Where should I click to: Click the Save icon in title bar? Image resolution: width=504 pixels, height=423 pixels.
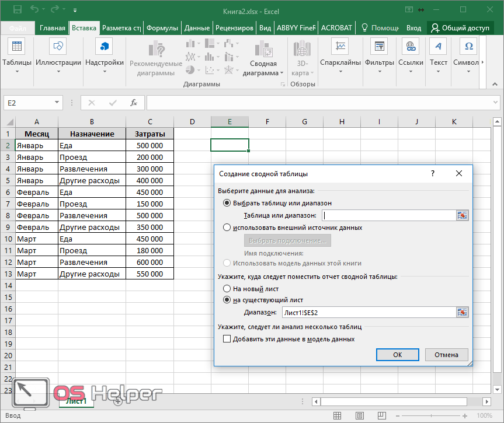(x=17, y=10)
